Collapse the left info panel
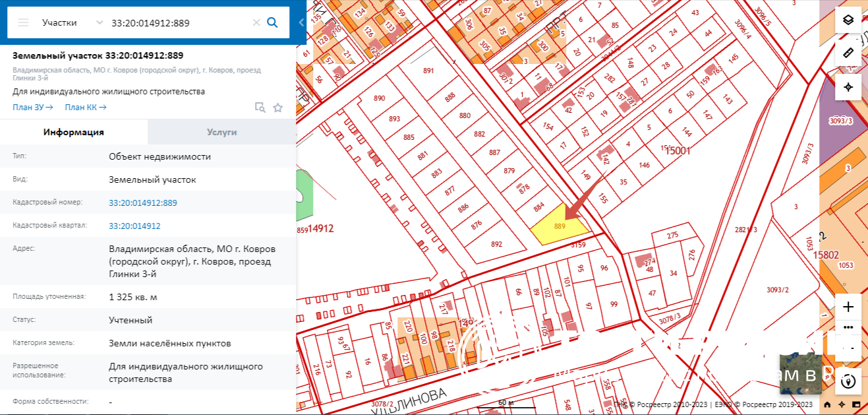Screen dimensions: 868x415 pos(301,22)
